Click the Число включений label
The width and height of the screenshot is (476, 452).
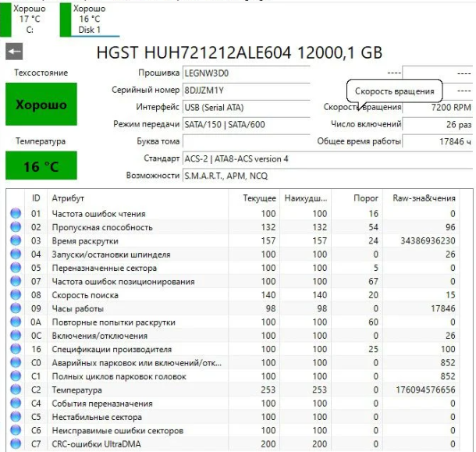click(x=366, y=124)
